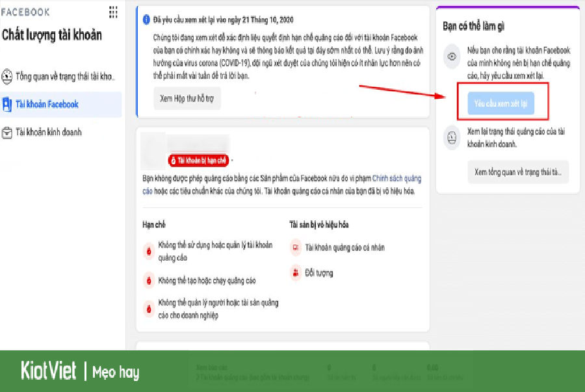Click the gauge icon beside Xem lại trạng thái
Viewport: 585px width, 392px height.
[452, 138]
